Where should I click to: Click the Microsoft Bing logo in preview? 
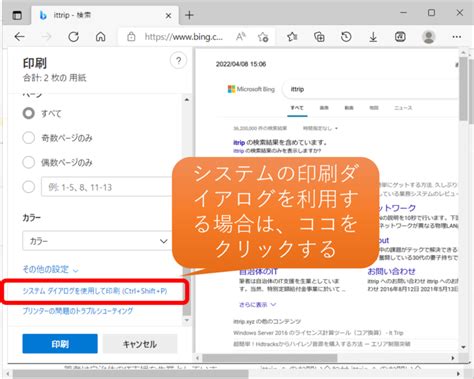point(251,89)
